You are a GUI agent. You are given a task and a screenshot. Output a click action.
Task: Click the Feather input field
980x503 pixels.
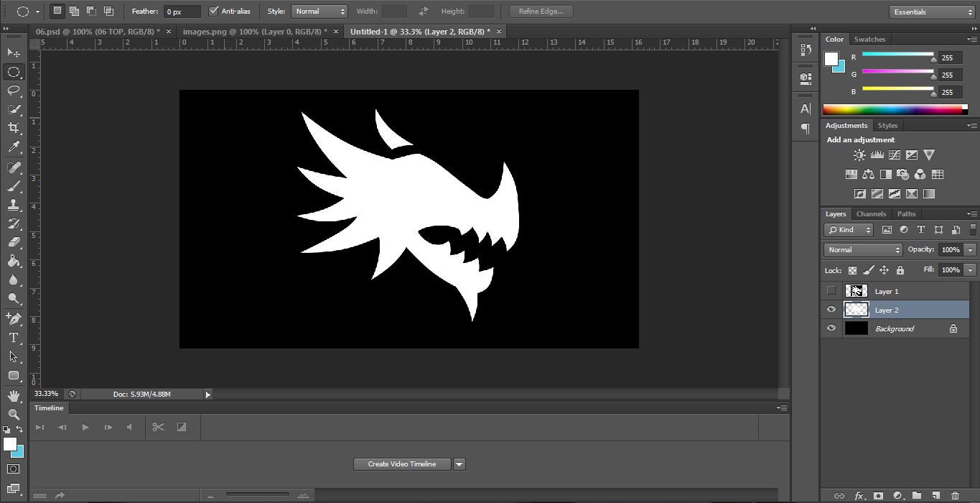(x=182, y=12)
